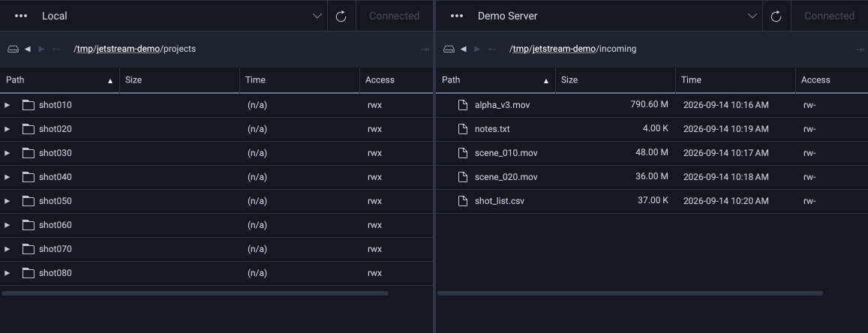Sort Demo Server pane by Size column

tap(615, 80)
